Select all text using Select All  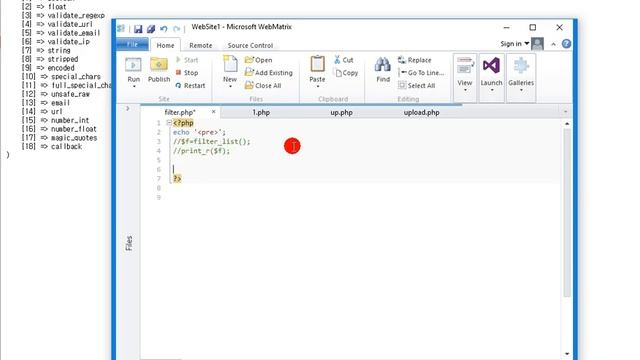[x=417, y=85]
